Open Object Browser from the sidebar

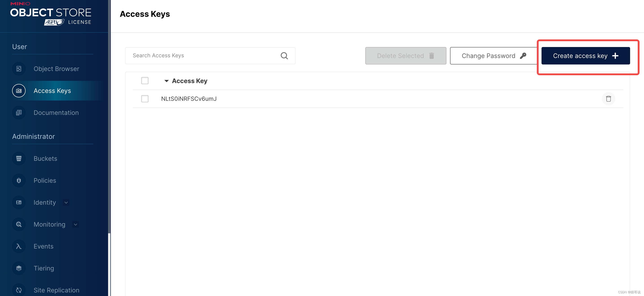click(56, 69)
